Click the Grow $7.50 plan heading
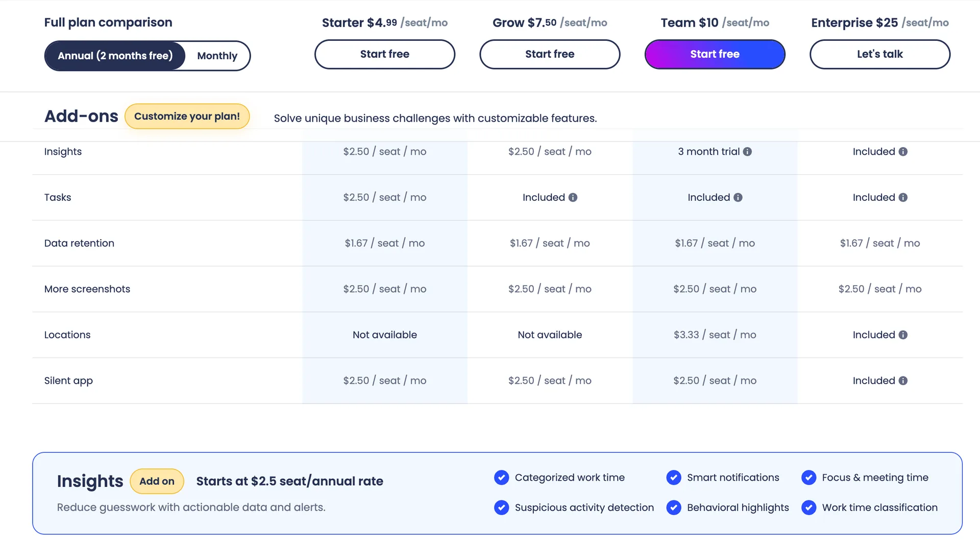Viewport: 980px width, 542px height. pos(550,23)
